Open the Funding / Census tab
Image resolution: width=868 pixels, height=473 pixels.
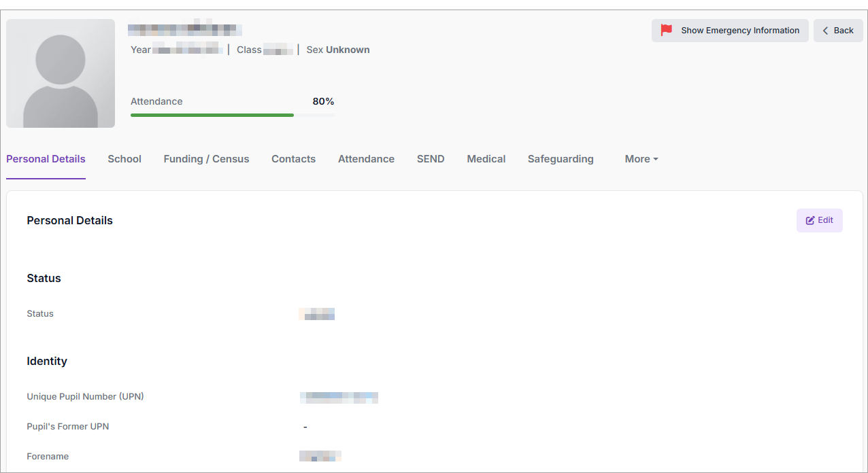[206, 159]
